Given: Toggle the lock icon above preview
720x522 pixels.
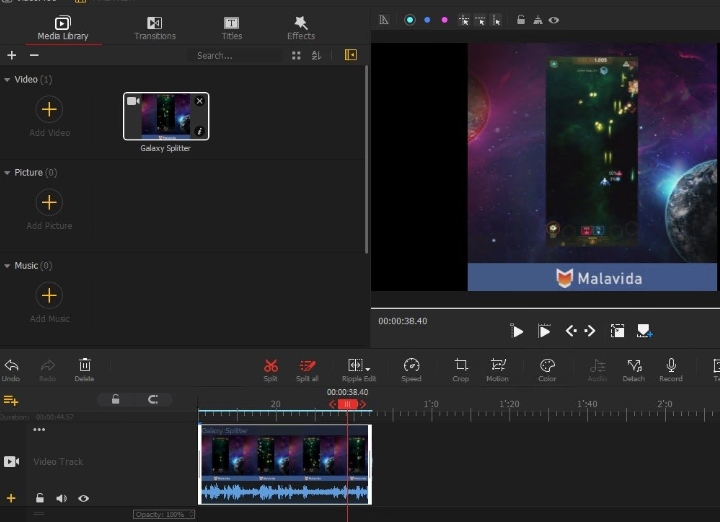Looking at the screenshot, I should pos(521,20).
